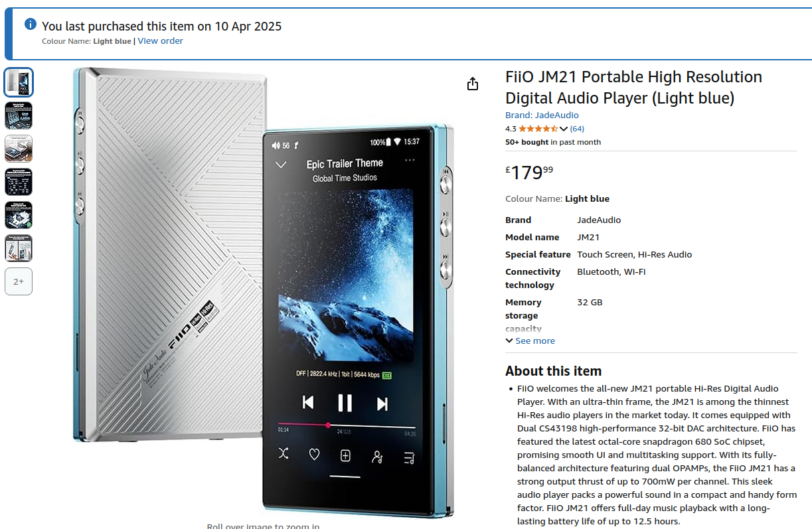The height and width of the screenshot is (529, 812).
Task: Show more images with the 2+ thumbnail
Action: click(x=19, y=281)
